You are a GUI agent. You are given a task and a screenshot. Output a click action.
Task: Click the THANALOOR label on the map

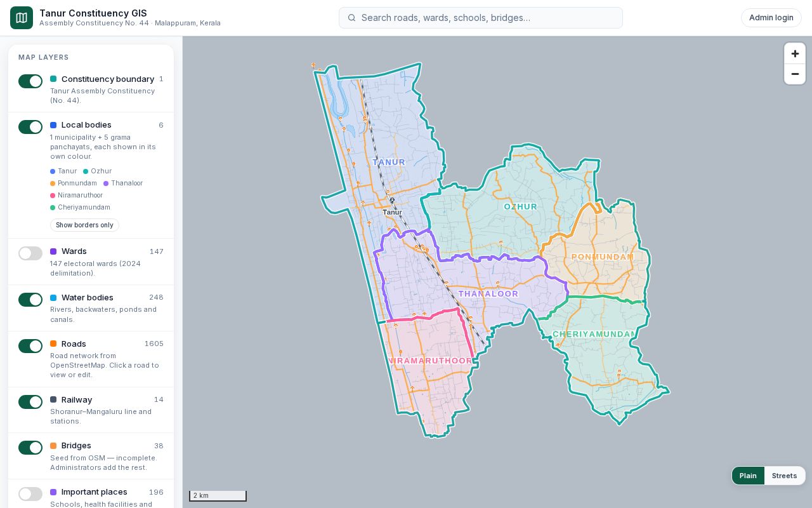point(488,294)
